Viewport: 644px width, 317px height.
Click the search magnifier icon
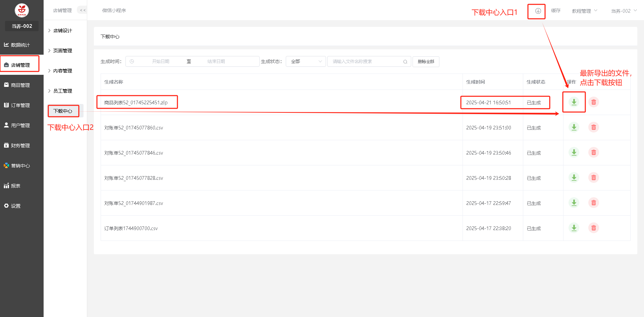coord(405,62)
